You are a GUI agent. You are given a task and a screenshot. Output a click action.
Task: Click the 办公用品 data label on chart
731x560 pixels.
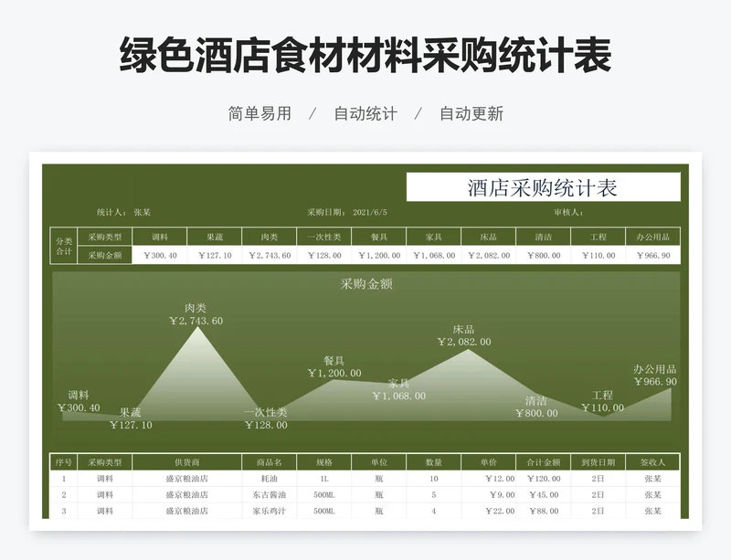[655, 375]
